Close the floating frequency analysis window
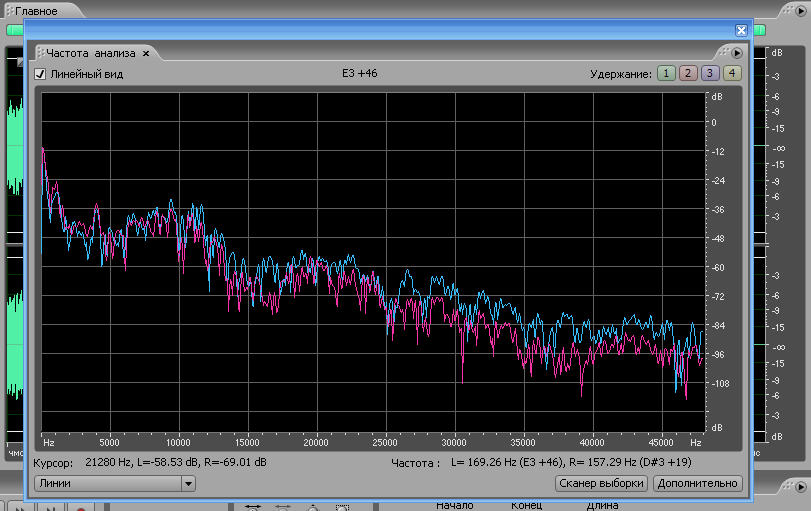 point(741,31)
